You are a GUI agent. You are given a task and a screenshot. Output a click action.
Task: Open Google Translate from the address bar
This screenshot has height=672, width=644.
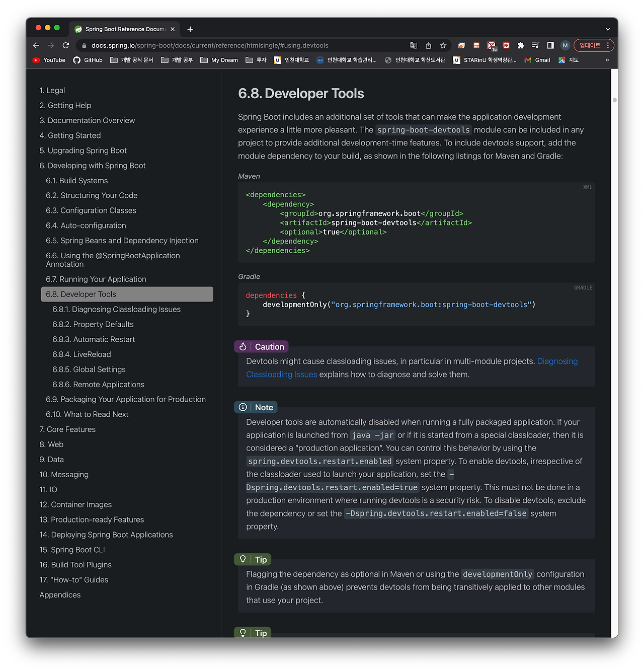[x=413, y=45]
